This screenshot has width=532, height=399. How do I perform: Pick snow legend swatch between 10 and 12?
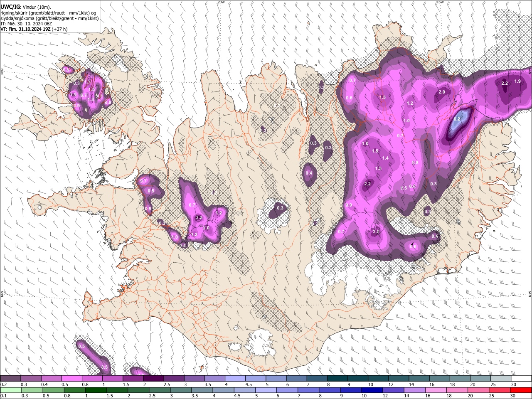(378, 379)
